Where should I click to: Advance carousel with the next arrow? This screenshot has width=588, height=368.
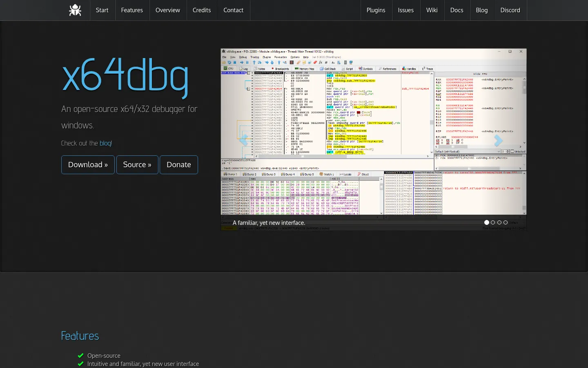[x=498, y=140]
